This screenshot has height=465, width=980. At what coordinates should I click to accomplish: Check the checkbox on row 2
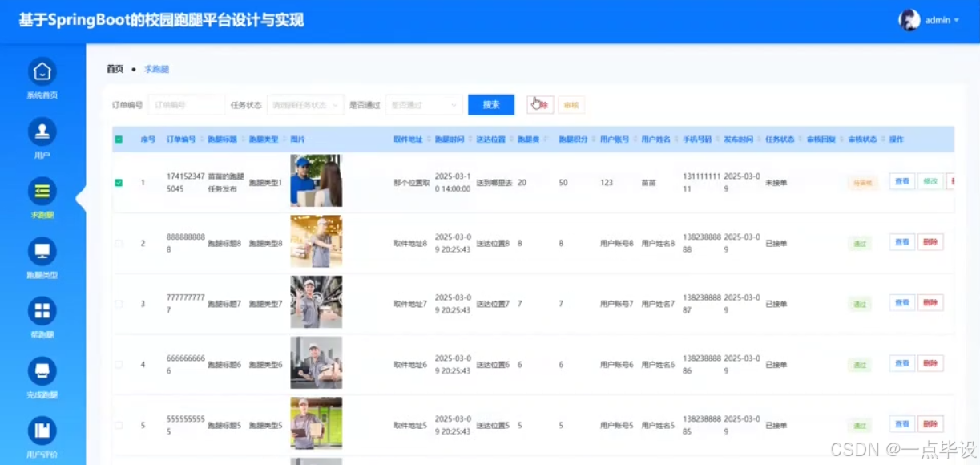(x=119, y=241)
